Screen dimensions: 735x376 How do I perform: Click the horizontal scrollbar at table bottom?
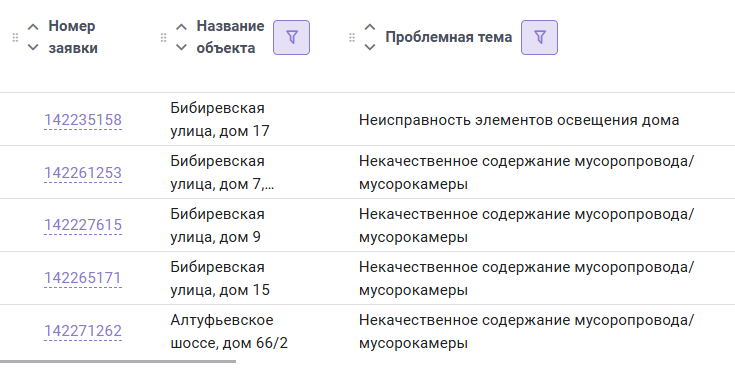point(118,361)
